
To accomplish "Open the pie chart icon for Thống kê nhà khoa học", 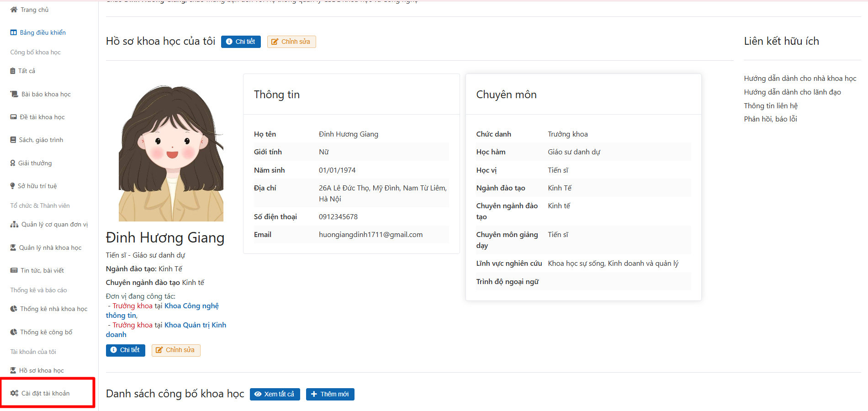I will (x=14, y=309).
